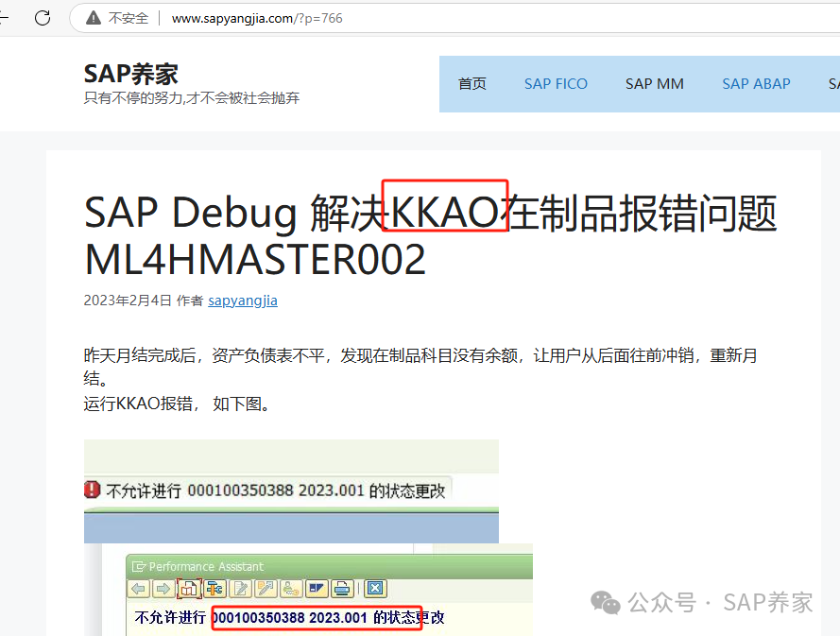Click the 2023年2月4日 publish date
The image size is (840, 636).
pos(128,301)
